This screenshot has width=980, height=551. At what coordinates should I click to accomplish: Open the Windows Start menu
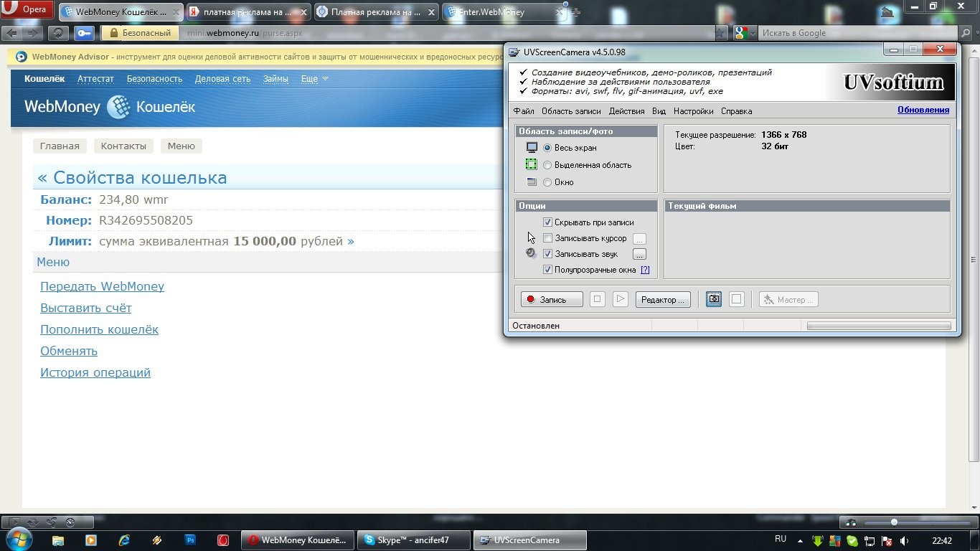coord(19,540)
